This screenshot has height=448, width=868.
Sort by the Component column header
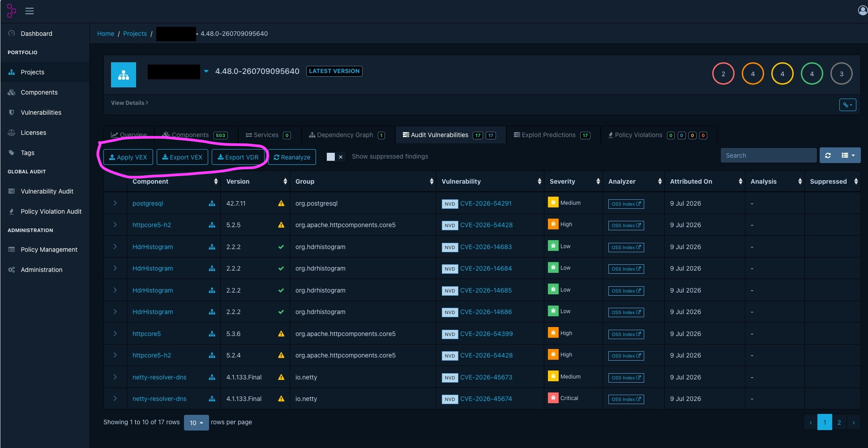click(174, 181)
